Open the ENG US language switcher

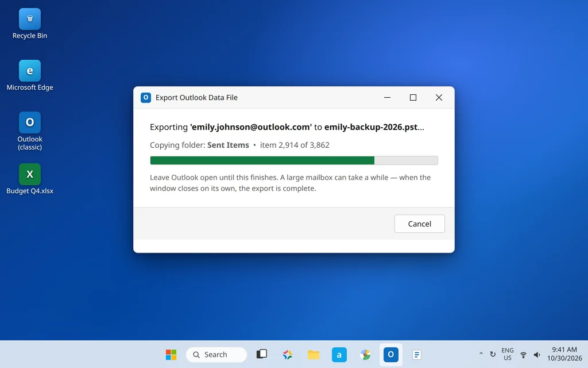[508, 354]
